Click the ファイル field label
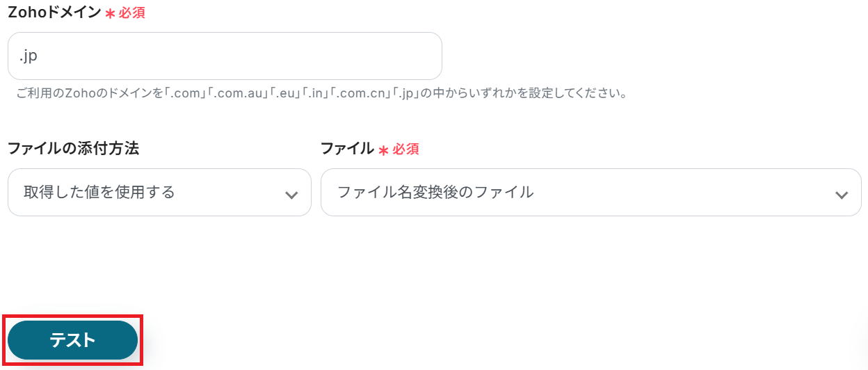868x370 pixels. tap(347, 148)
